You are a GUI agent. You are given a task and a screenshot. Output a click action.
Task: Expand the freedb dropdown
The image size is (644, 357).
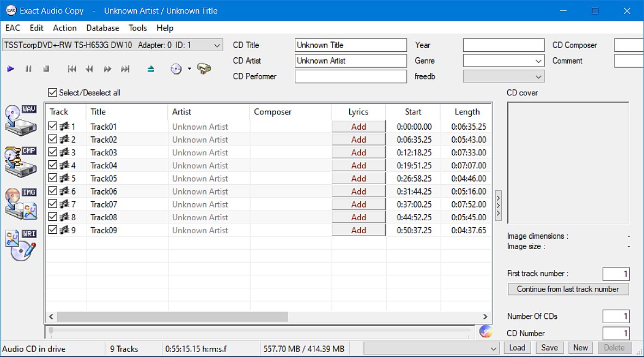538,76
